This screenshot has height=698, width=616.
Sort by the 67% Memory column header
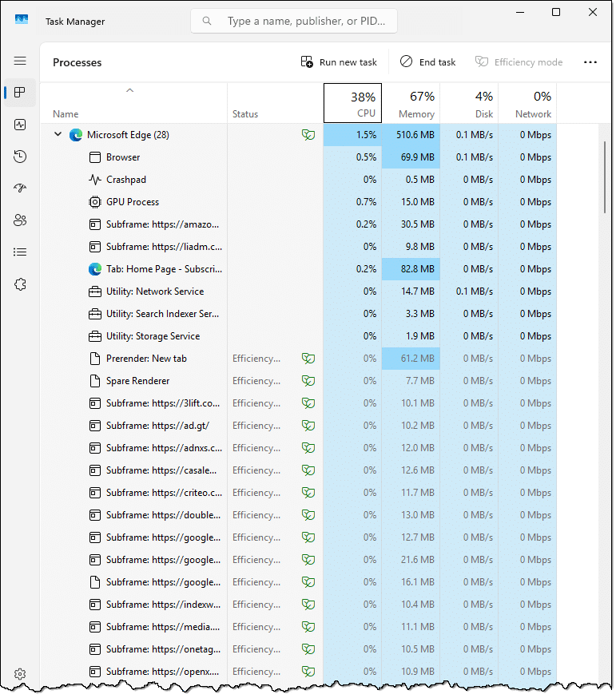tap(411, 103)
